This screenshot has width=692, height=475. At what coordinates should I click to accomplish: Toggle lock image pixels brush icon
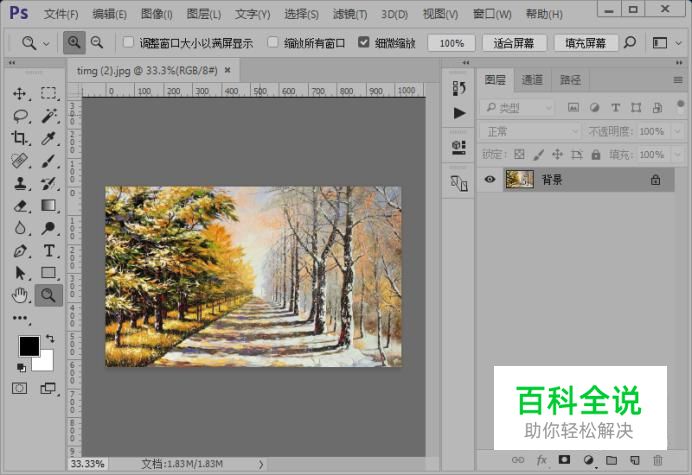click(x=538, y=154)
